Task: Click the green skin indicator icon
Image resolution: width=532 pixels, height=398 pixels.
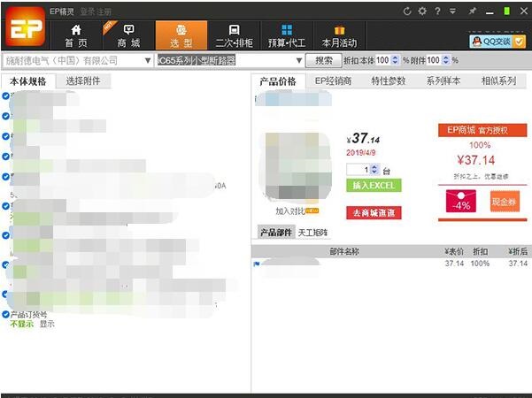Action: 506,11
